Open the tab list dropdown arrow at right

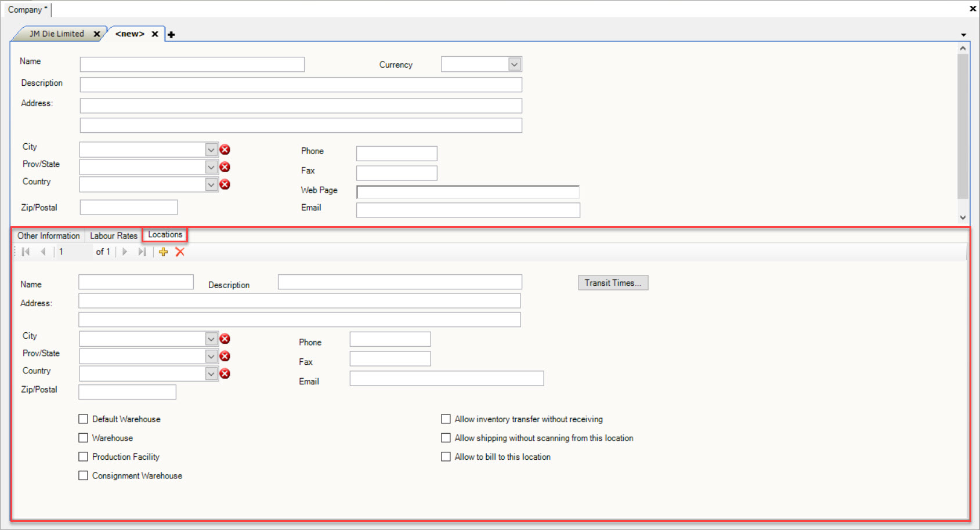964,35
